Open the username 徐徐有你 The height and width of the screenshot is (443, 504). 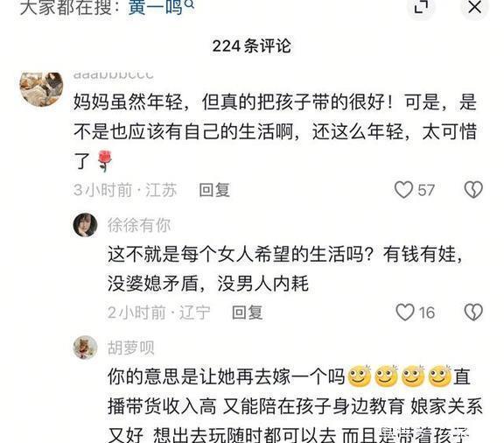click(x=139, y=224)
